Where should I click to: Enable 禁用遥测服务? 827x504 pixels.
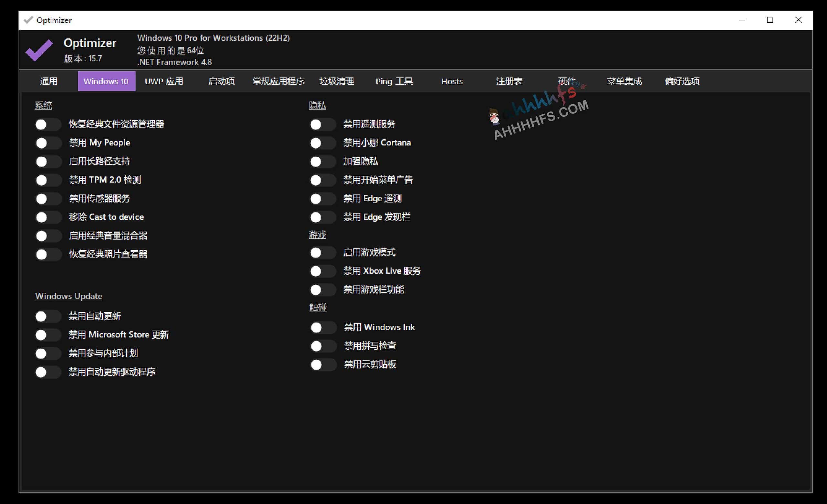click(322, 124)
